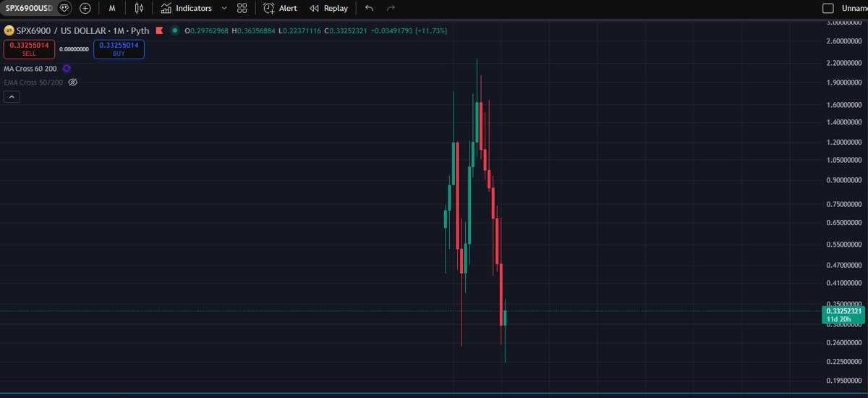
Task: Expand the indicators favorites dropdown arrow
Action: pos(224,8)
